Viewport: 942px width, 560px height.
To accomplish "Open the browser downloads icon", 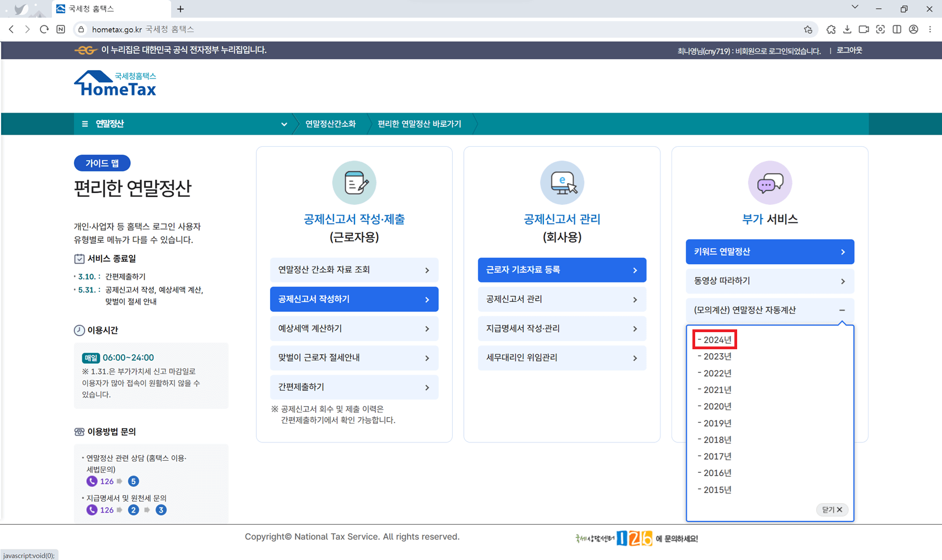I will coord(847,29).
